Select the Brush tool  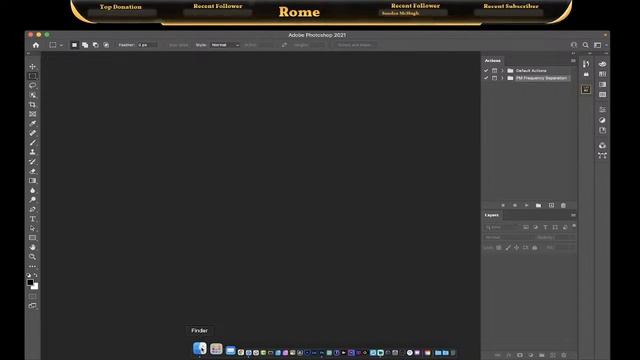point(33,142)
